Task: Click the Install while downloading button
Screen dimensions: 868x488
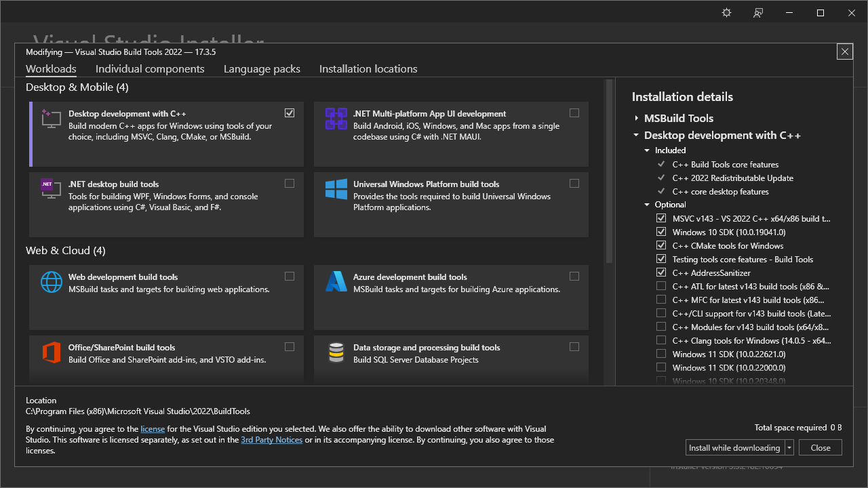Action: coord(734,448)
